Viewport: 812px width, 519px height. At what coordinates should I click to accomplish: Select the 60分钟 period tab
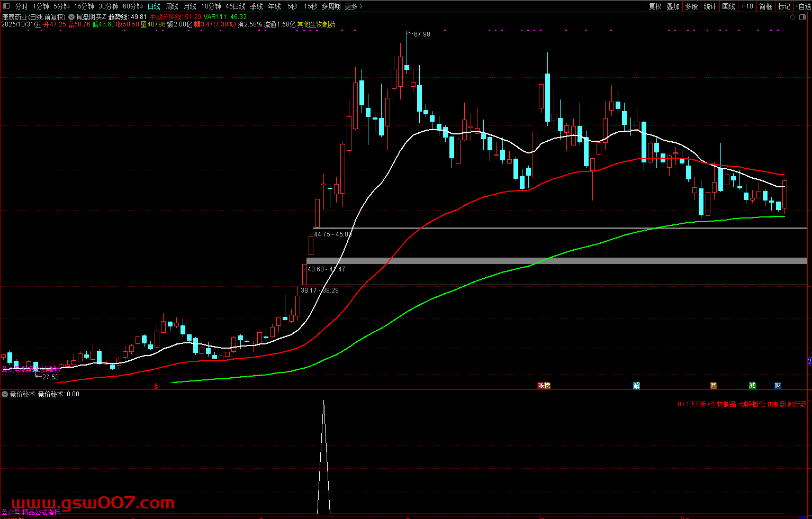tap(133, 6)
